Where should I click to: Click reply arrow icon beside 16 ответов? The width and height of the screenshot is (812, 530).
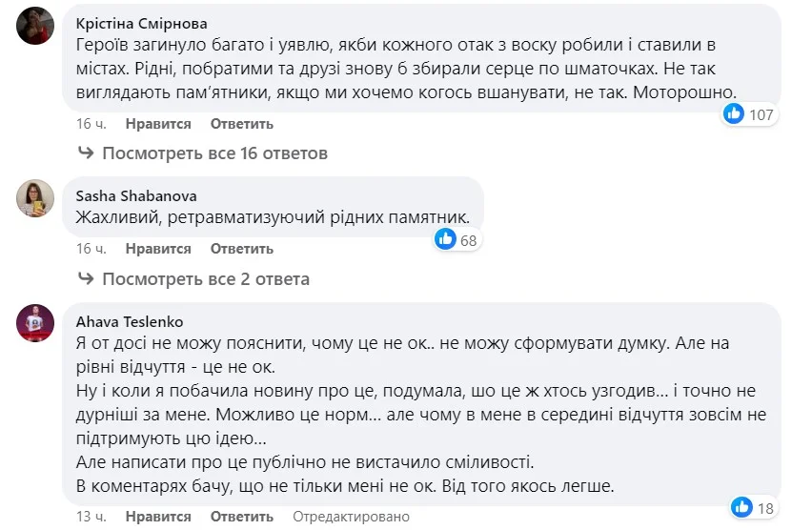coord(86,153)
